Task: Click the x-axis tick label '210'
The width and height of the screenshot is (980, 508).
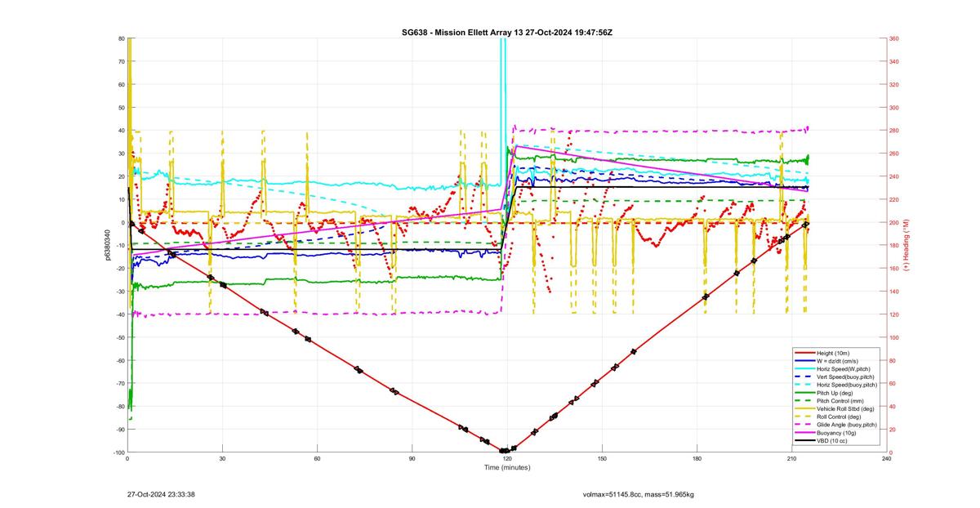Action: pyautogui.click(x=791, y=459)
